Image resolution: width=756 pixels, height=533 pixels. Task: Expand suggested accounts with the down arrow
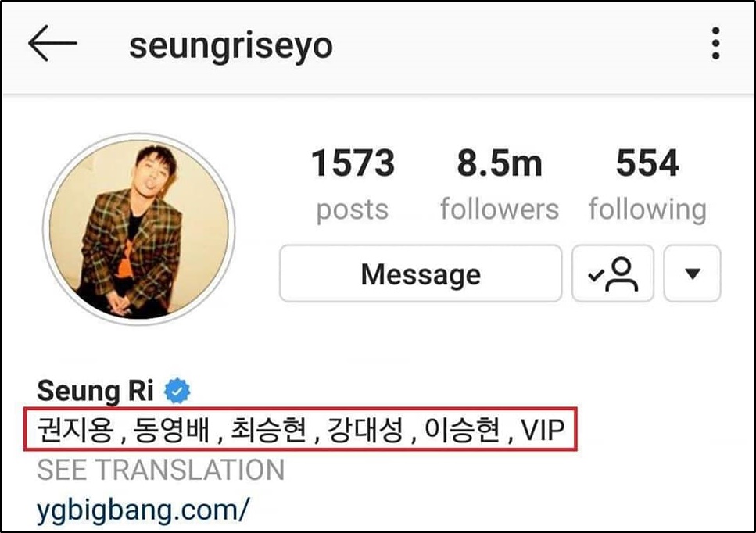tap(693, 274)
